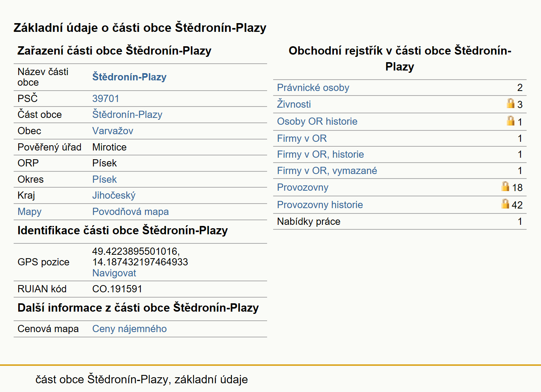Screen dimensions: 541x392
Task: Click the lock icon beside Provozovny historie
Action: (x=505, y=204)
